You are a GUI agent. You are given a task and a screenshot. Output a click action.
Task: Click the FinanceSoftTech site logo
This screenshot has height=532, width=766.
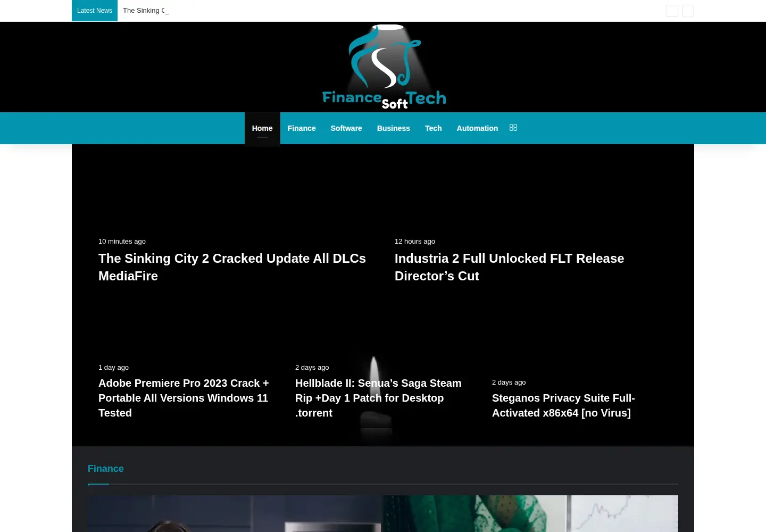[x=384, y=67]
